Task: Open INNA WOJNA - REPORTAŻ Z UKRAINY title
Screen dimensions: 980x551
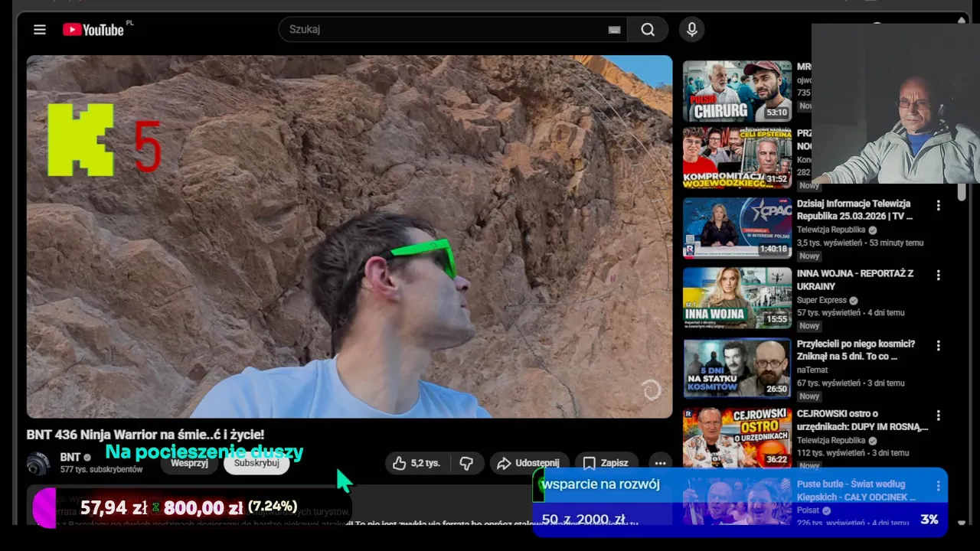Action: [x=855, y=279]
